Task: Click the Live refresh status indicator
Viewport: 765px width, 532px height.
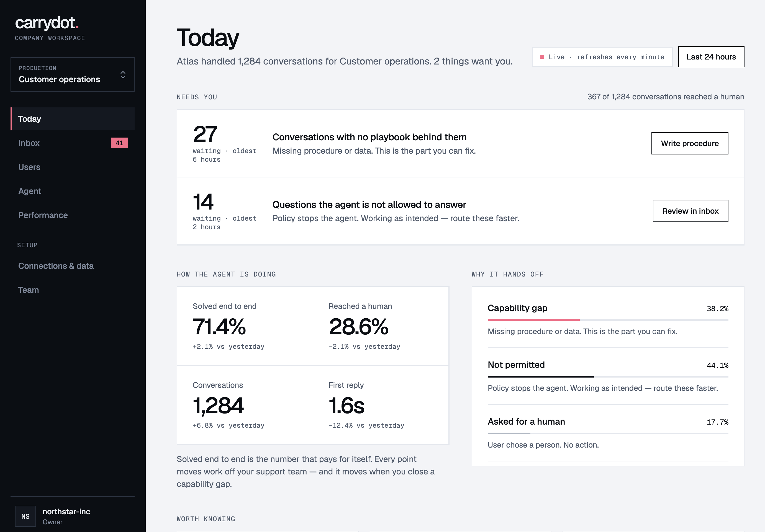Action: 602,57
